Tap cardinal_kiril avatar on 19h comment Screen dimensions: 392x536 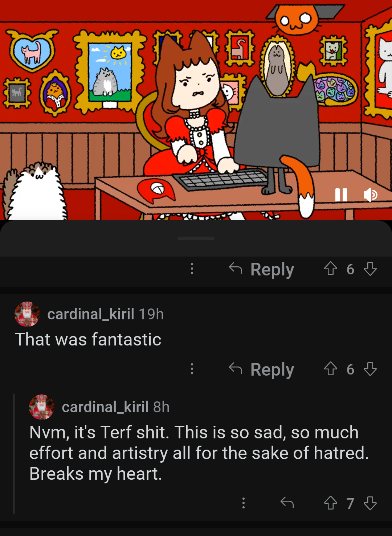click(x=27, y=314)
